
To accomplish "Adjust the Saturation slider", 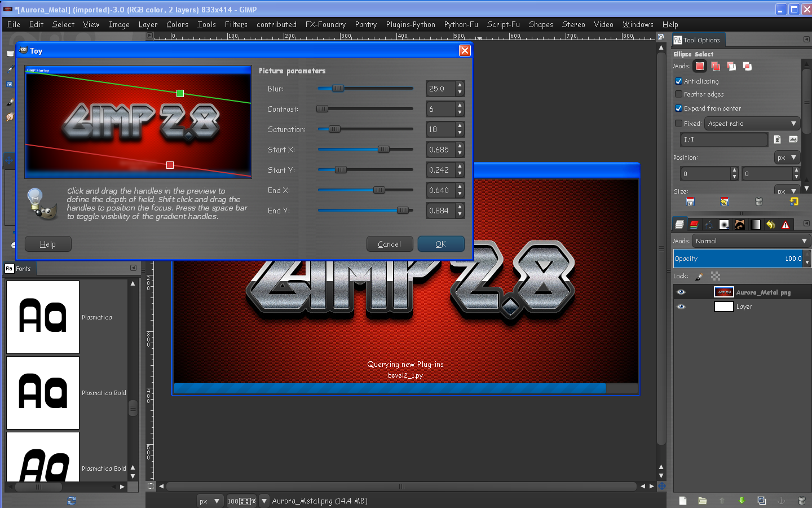I will click(365, 129).
